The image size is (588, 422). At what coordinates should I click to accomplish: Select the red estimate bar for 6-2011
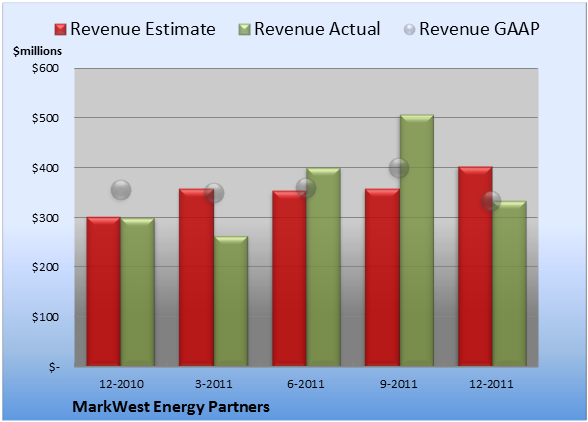tap(289, 278)
